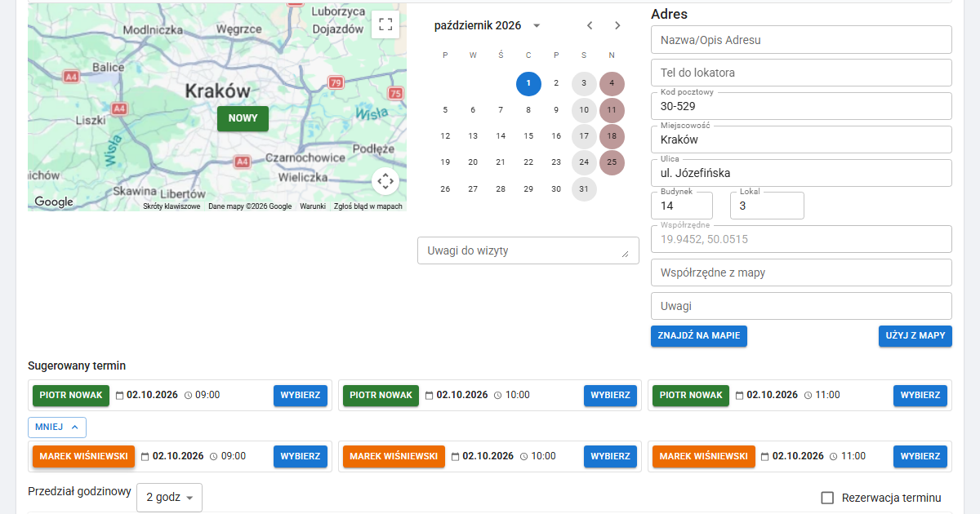This screenshot has width=980, height=514.
Task: Choose Marek Wiśniewski 10:00 slot with WYBIERZ
Action: pos(611,456)
